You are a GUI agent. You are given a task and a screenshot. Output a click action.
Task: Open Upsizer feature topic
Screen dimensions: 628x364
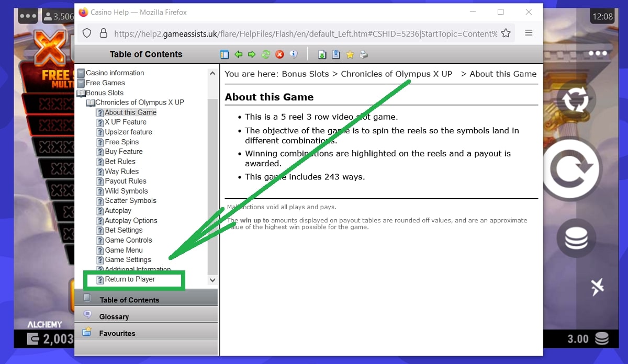click(124, 132)
